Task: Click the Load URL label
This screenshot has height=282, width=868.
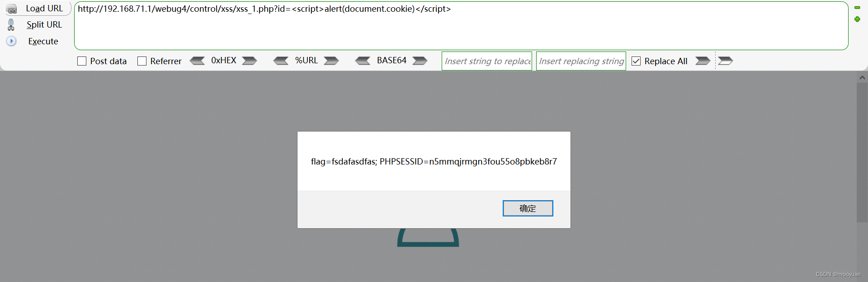Action: click(44, 9)
